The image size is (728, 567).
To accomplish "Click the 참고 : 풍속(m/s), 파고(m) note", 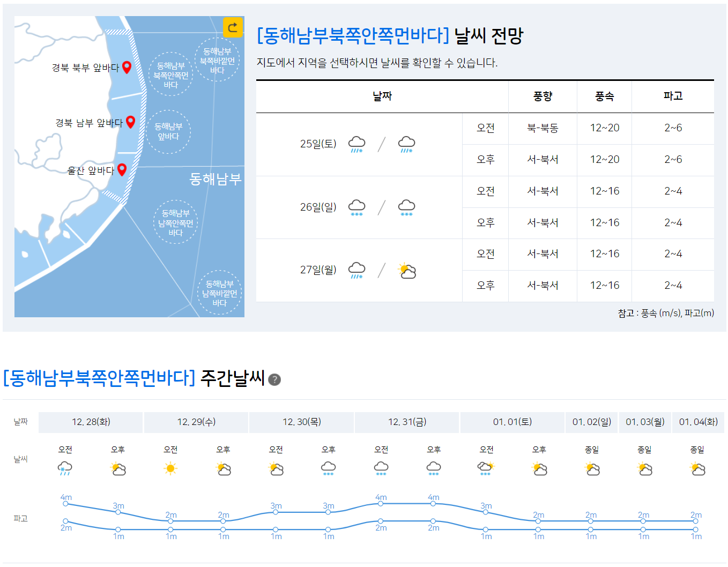I will [x=666, y=313].
